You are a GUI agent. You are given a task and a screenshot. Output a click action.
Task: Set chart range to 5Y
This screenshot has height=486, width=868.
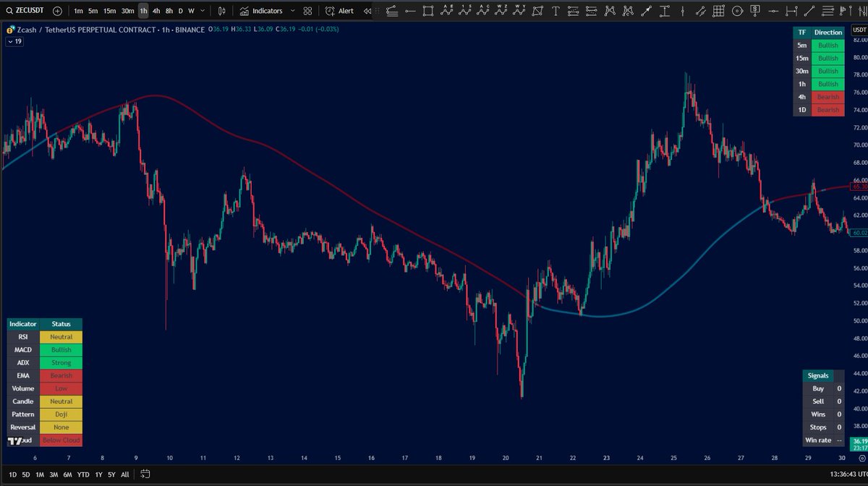(111, 474)
